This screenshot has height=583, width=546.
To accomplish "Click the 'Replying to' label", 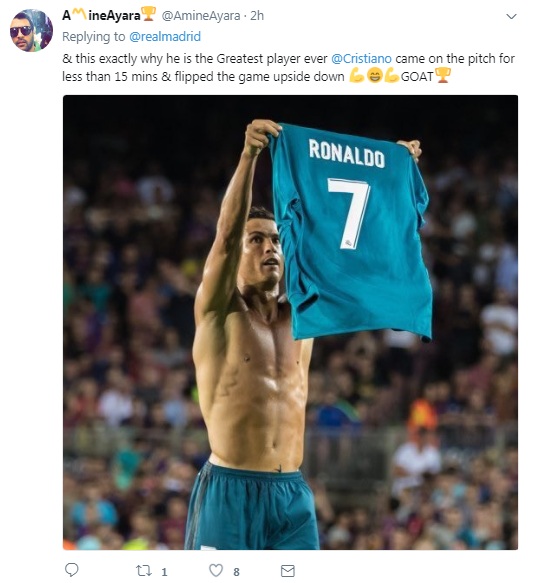I will point(94,36).
